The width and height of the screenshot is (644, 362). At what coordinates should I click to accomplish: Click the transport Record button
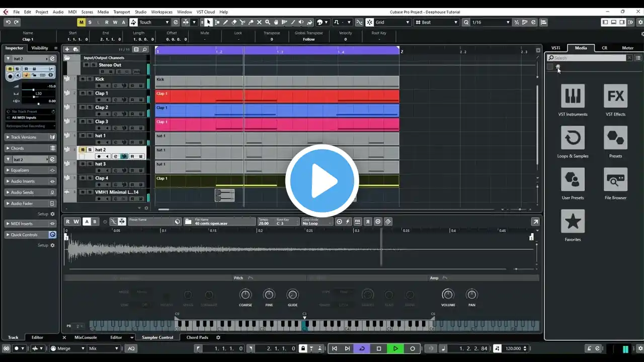tap(413, 348)
